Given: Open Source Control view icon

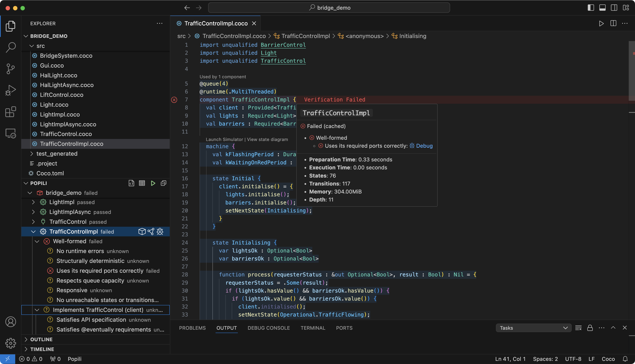Looking at the screenshot, I should pos(11,69).
